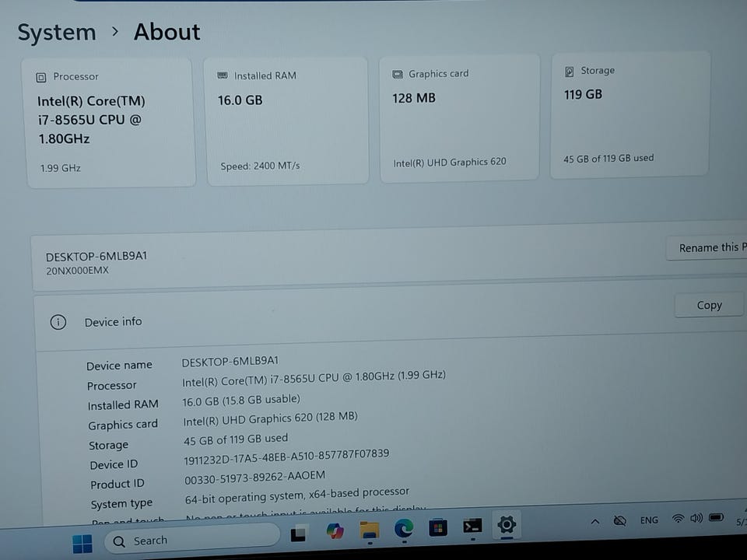
Task: Click the 16.0 GB (15.8 GB usable) value
Action: 241,401
